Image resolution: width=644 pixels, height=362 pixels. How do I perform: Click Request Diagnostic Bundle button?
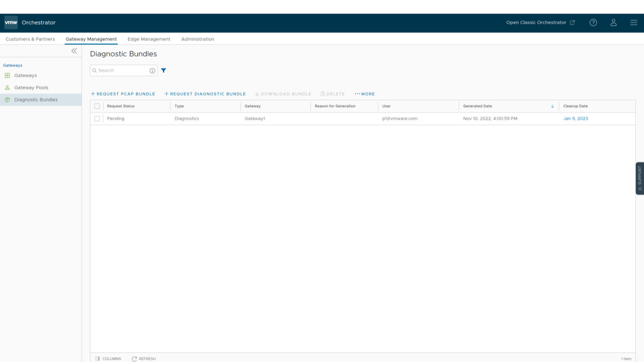point(205,94)
